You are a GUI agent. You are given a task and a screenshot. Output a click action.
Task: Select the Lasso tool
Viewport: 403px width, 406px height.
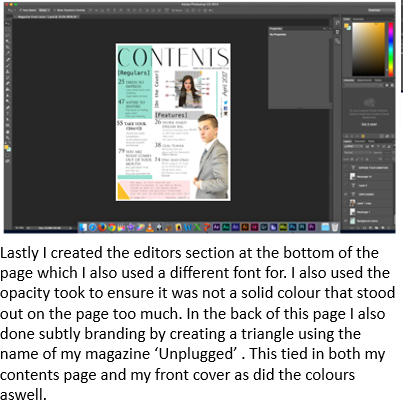tap(8, 35)
